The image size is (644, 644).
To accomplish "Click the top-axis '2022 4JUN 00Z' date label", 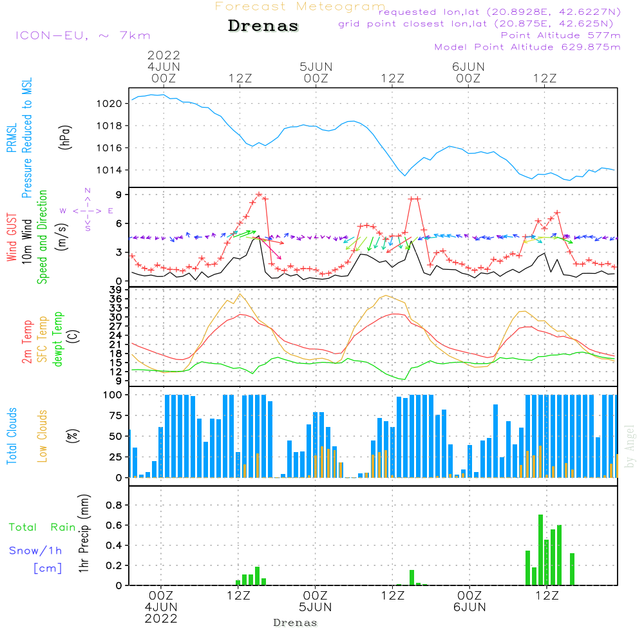I will (164, 67).
